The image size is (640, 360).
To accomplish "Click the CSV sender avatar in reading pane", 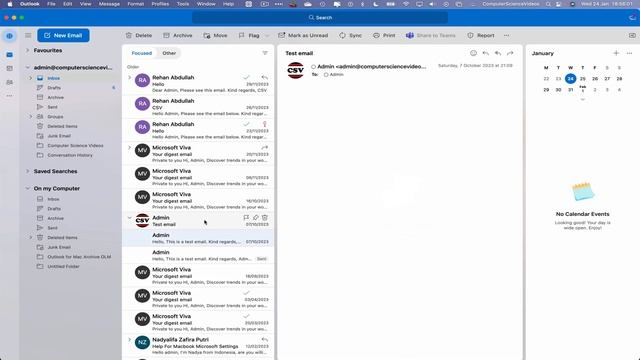I will (296, 70).
